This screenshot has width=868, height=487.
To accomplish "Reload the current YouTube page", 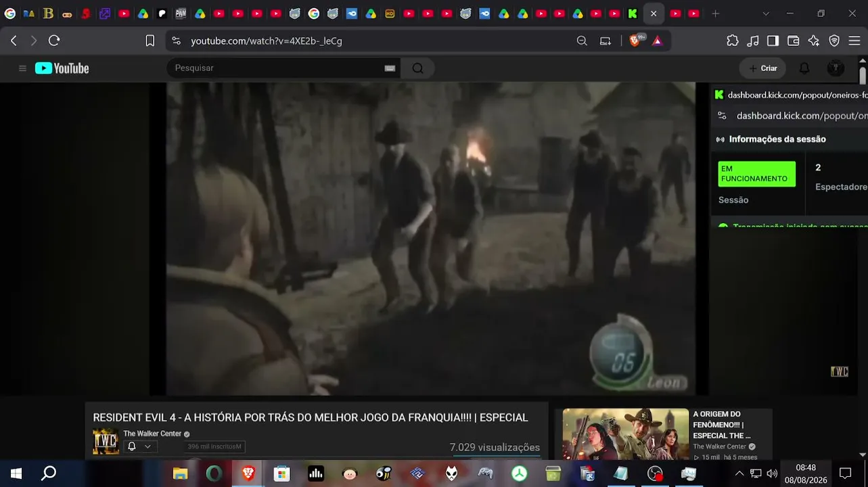I will 54,41.
